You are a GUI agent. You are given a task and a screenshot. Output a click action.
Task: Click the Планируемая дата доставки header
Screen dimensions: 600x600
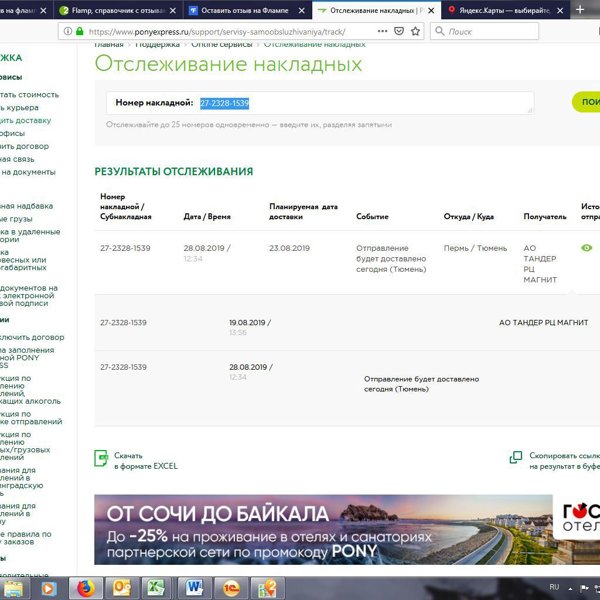pos(303,212)
